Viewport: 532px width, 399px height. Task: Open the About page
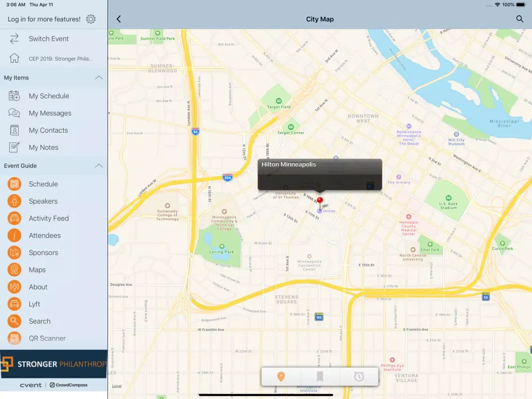coord(53,287)
